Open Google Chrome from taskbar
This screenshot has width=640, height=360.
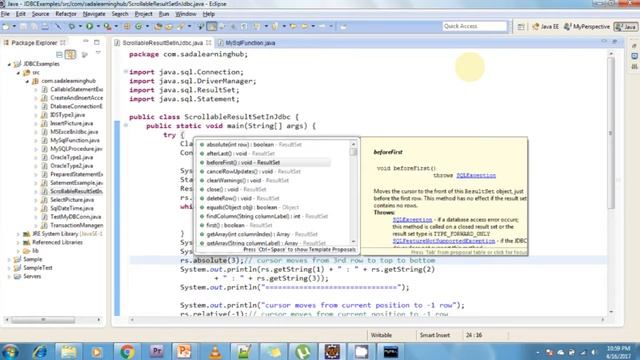127,351
